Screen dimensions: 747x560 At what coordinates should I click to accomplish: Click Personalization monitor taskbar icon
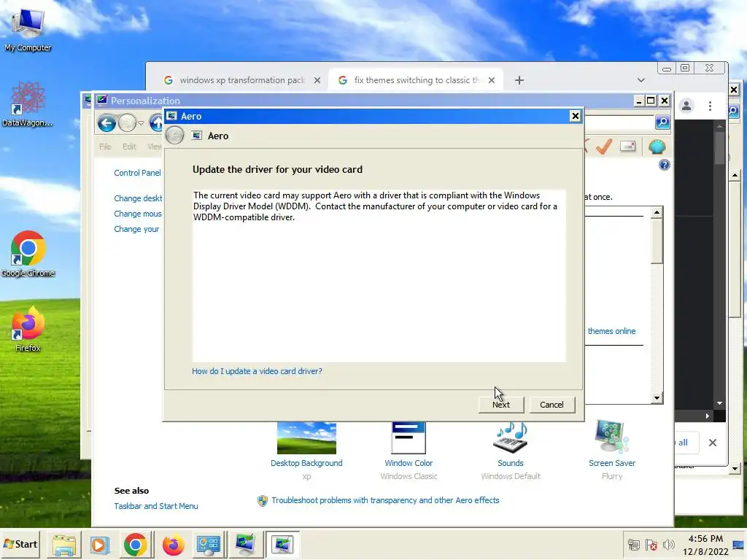245,545
